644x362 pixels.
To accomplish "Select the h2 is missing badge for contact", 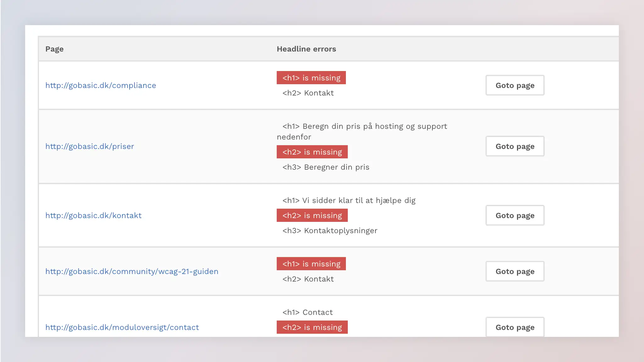I will 312,327.
